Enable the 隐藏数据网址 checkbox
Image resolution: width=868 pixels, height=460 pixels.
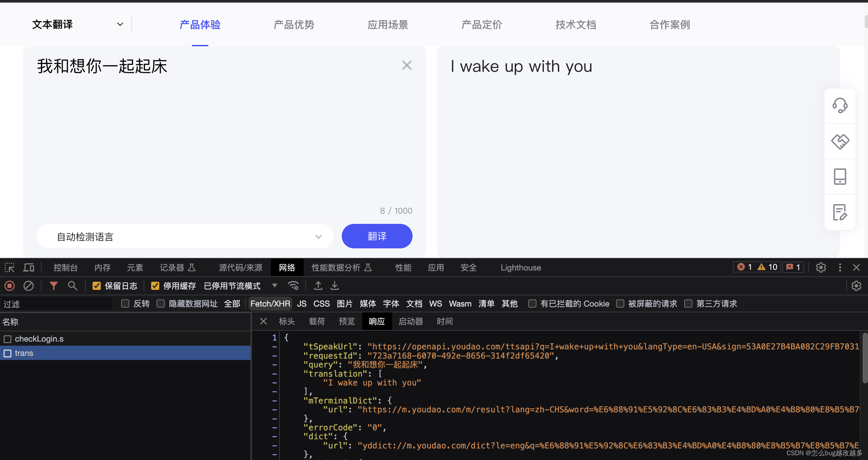click(x=161, y=303)
